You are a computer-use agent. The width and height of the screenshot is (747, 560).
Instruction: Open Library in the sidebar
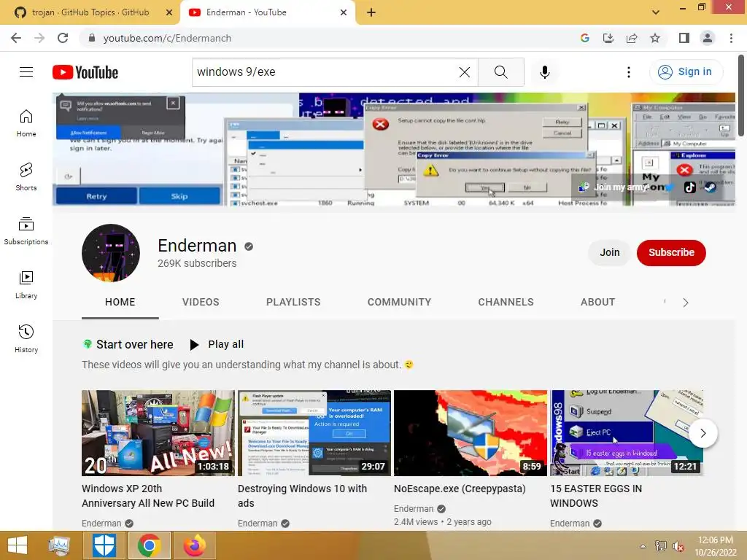26,285
